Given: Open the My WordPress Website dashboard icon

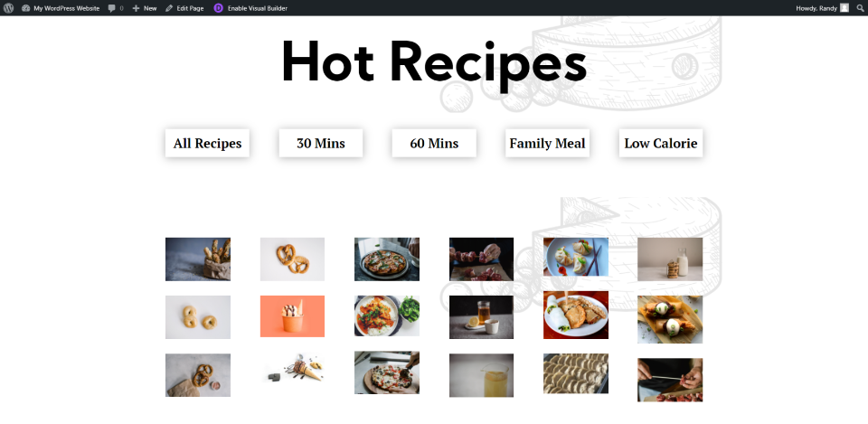Looking at the screenshot, I should [x=25, y=8].
